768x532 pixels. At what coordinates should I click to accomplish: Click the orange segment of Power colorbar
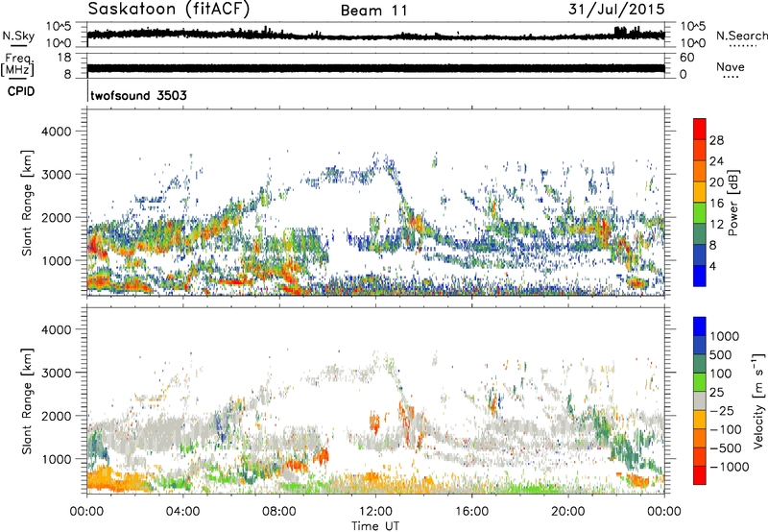[700, 171]
